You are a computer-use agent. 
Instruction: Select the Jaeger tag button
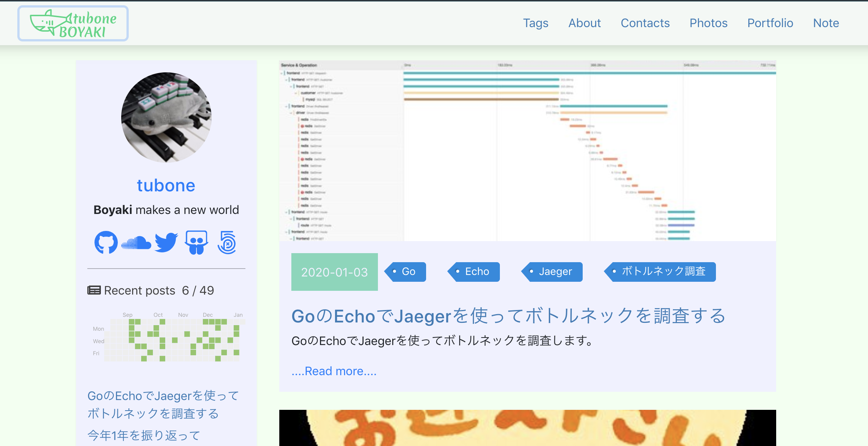[552, 272]
